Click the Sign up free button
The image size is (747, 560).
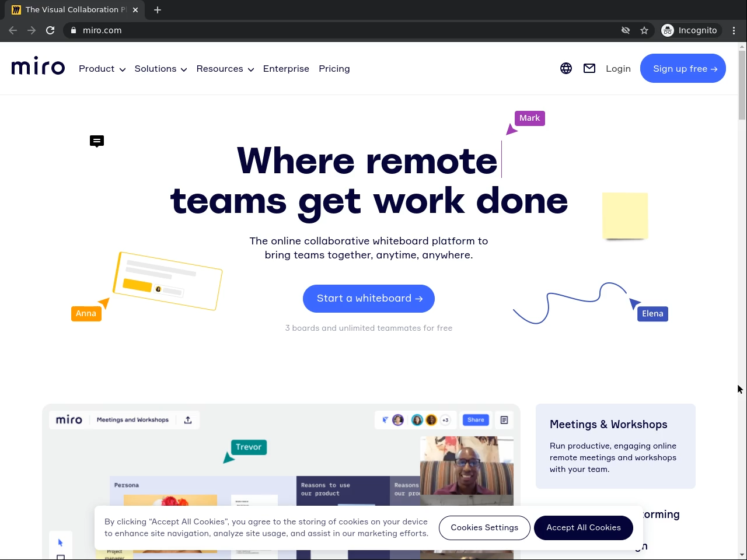coord(683,68)
